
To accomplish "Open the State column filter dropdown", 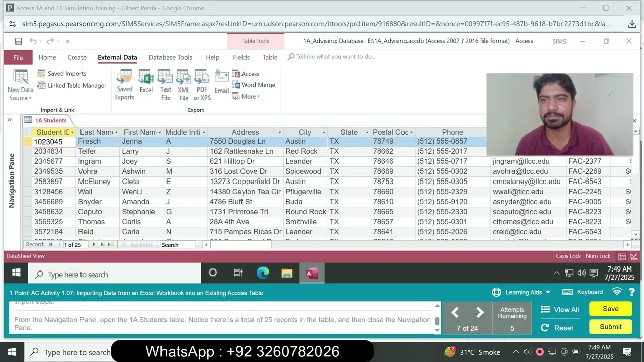I will click(x=367, y=132).
